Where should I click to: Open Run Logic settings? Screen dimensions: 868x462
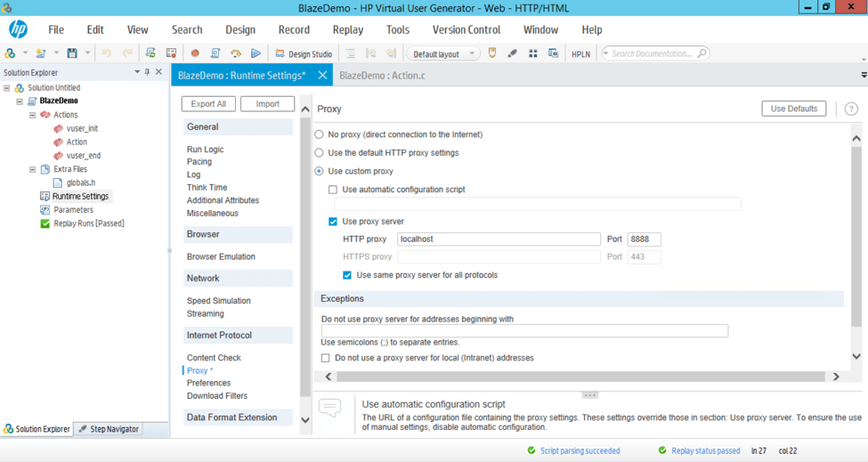(206, 150)
